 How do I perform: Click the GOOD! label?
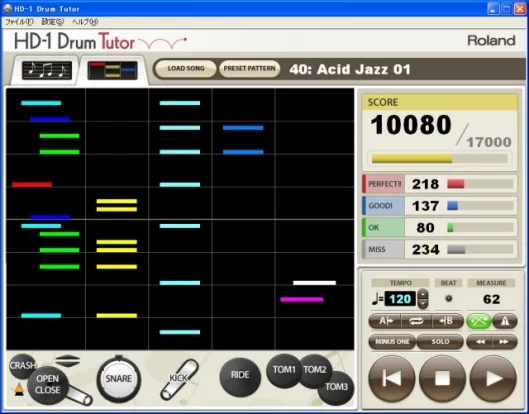[x=380, y=206]
